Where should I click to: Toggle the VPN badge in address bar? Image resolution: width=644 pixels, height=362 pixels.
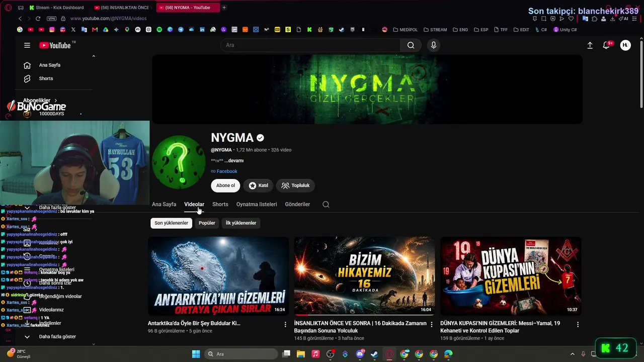click(x=51, y=19)
